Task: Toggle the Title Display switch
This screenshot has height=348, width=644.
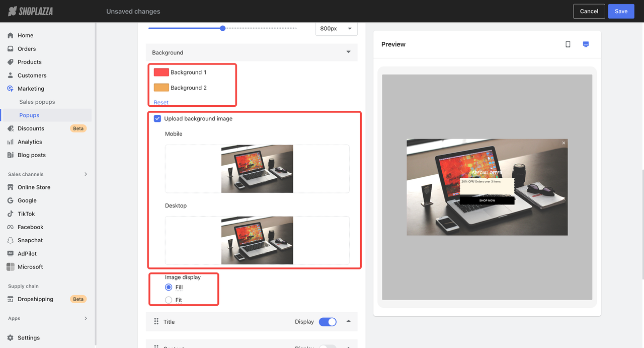Action: click(328, 322)
